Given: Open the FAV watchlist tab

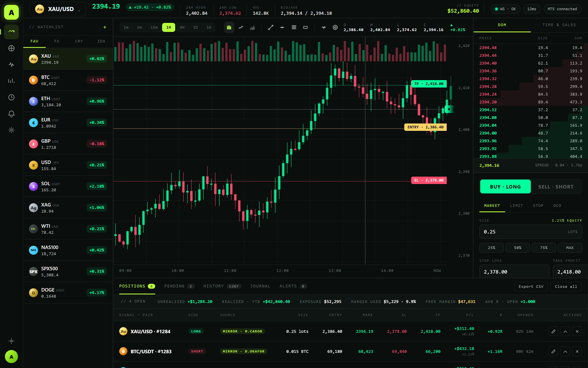Looking at the screenshot, I should point(35,41).
